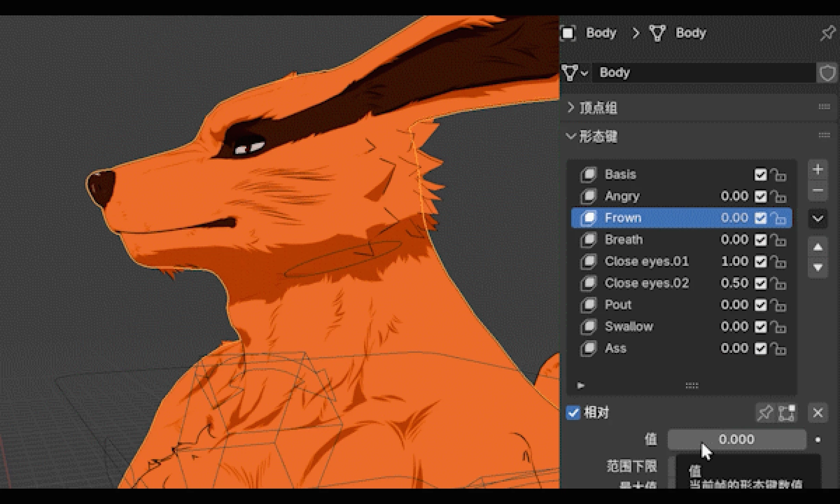840x504 pixels.
Task: Toggle the fake user shield icon
Action: pos(827,73)
